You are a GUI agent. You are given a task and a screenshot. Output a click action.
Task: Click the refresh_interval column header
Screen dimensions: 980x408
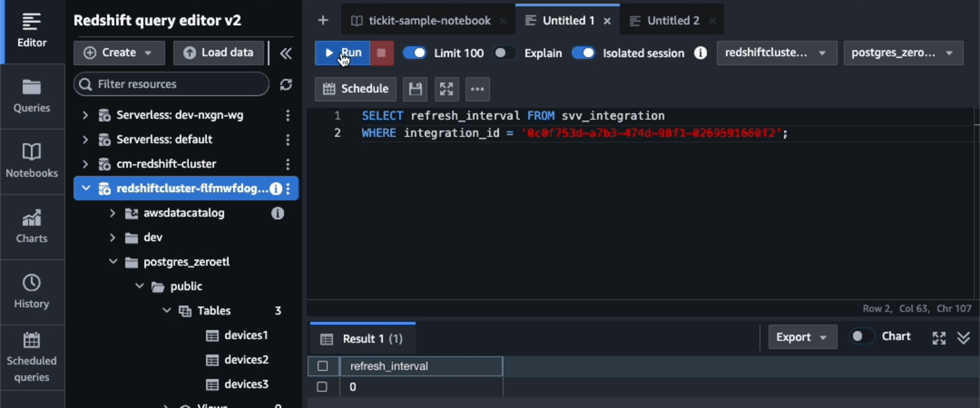pos(421,366)
